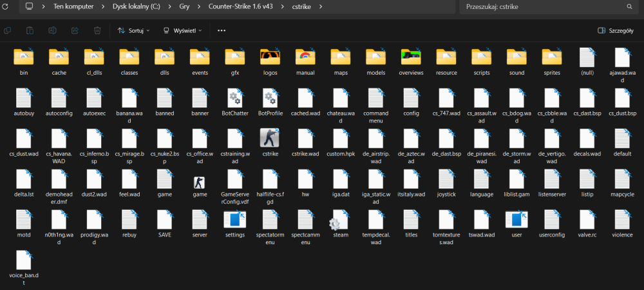Click the Refresh icon in address bar
The height and width of the screenshot is (290, 644).
tap(5, 6)
